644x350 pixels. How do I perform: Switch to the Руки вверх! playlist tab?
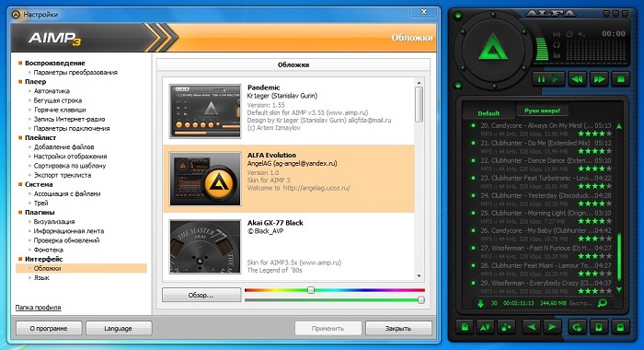[542, 111]
